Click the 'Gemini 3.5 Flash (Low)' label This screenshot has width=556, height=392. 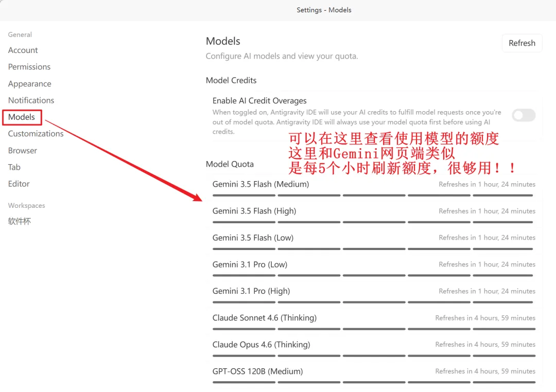click(x=253, y=238)
